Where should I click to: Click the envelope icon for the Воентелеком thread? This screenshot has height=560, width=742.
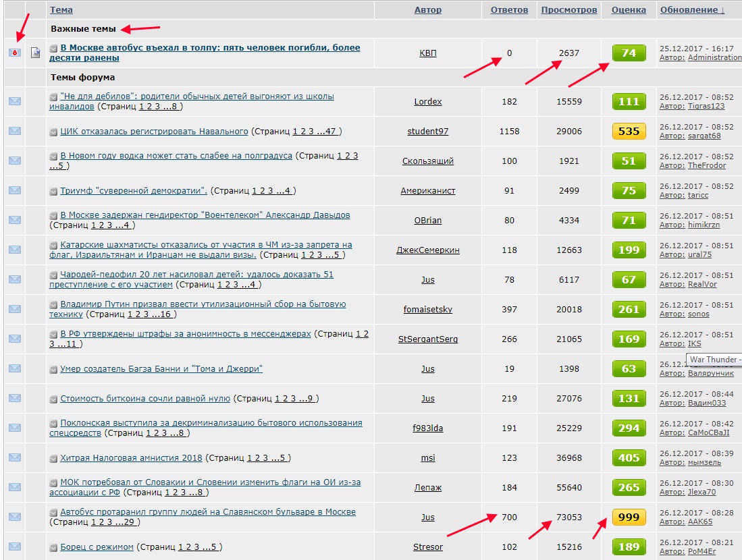click(15, 220)
